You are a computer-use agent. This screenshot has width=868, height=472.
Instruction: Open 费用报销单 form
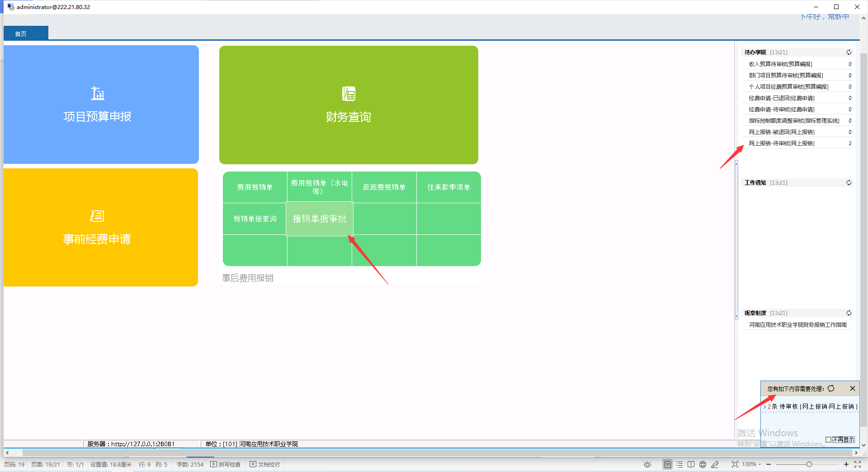coord(255,187)
